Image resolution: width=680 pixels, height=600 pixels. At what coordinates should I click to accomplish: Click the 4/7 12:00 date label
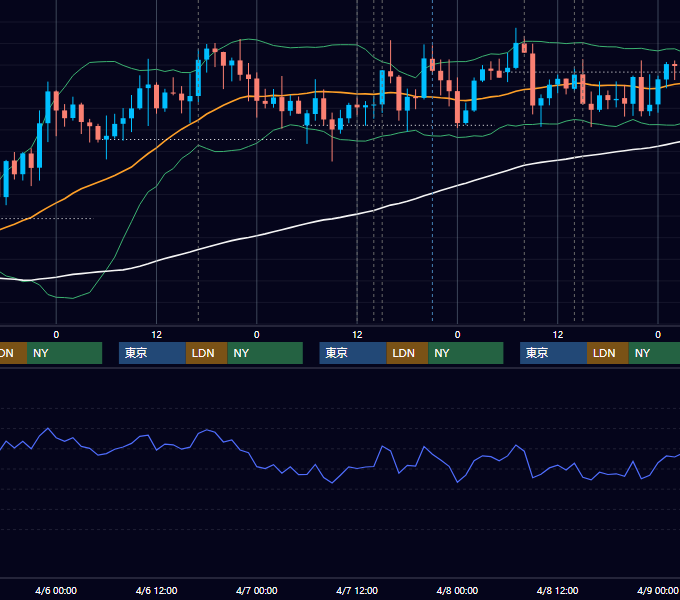[x=357, y=590]
